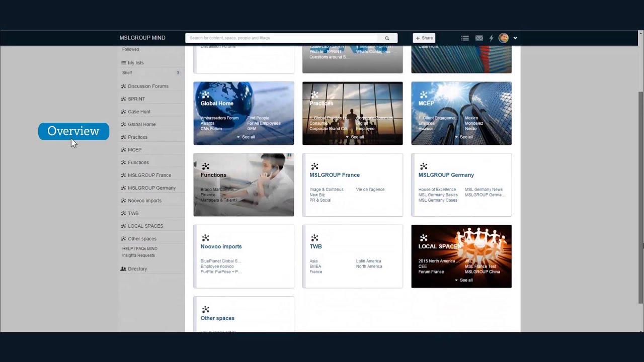
Task: Expand See all on LOCAL SPACES card
Action: (x=464, y=280)
